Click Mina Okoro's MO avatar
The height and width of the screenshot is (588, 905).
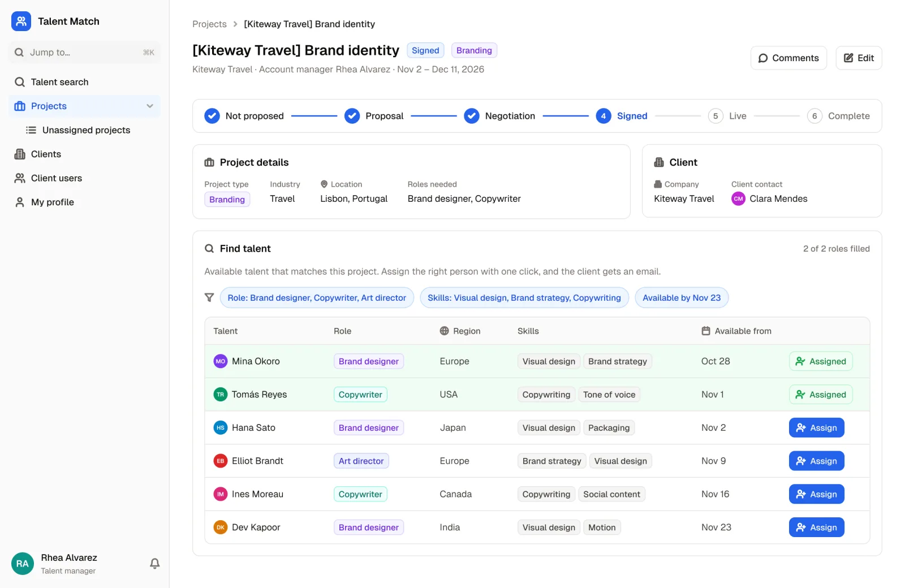221,361
